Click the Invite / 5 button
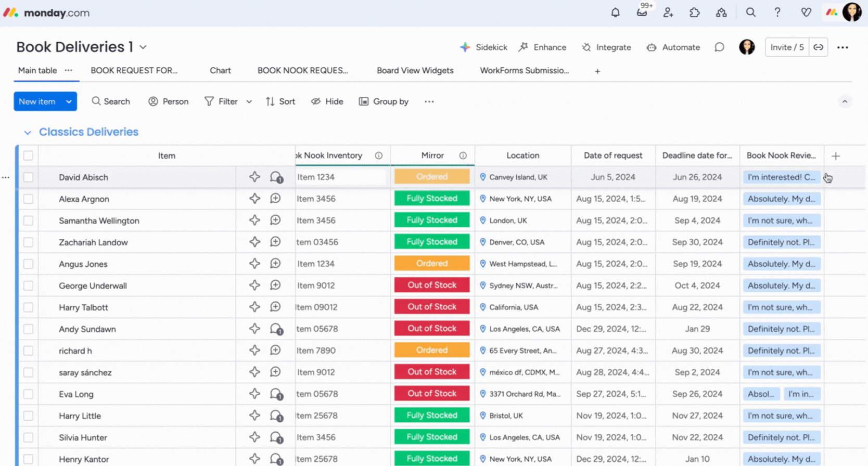The height and width of the screenshot is (466, 868). [x=787, y=47]
